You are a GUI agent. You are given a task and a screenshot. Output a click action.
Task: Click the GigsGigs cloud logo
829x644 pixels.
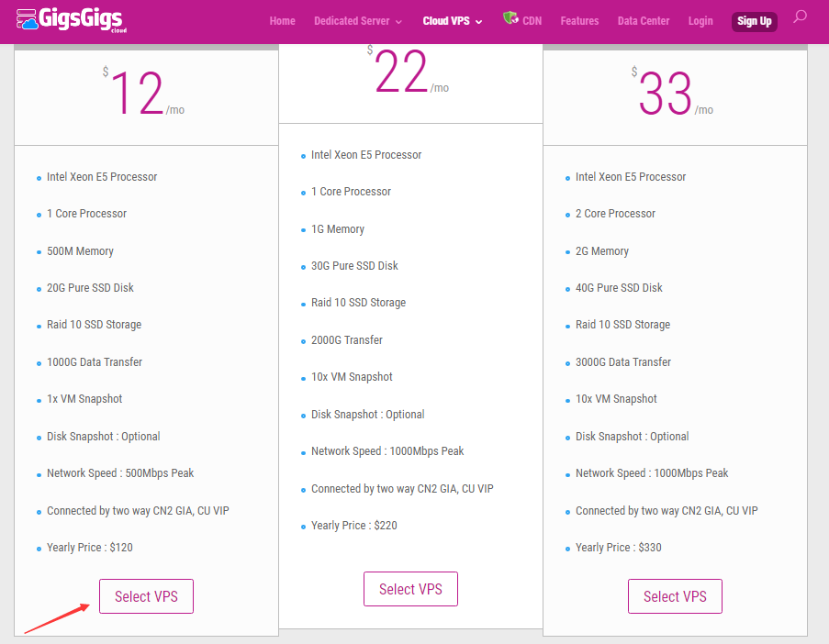pos(69,20)
